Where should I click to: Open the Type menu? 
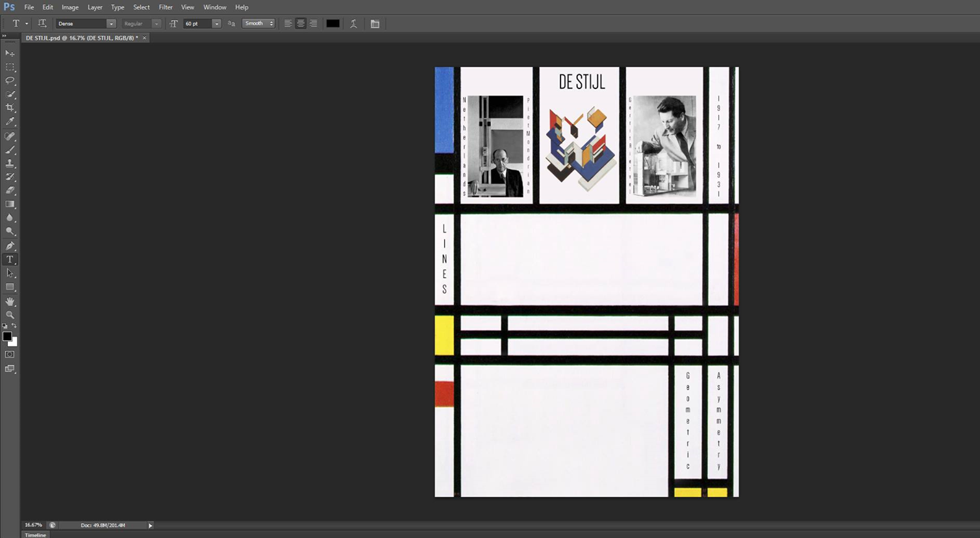pos(117,7)
